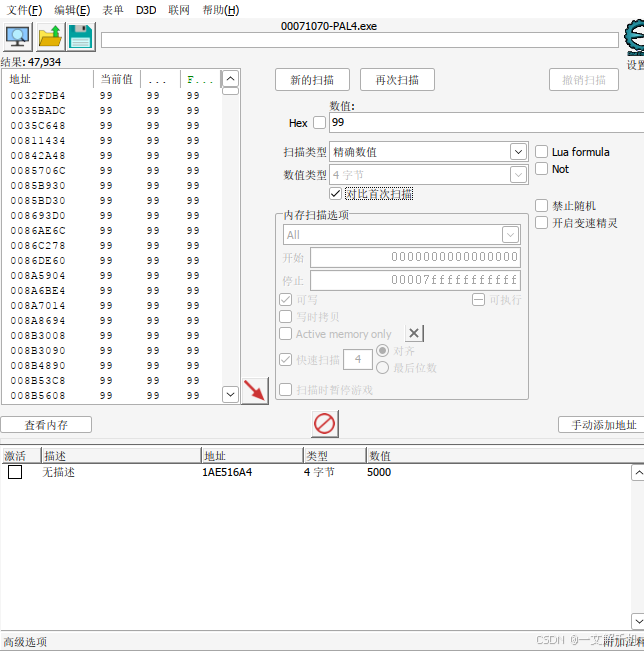Image resolution: width=644 pixels, height=651 pixels.
Task: Open the 编辑(E) menu
Action: click(72, 10)
